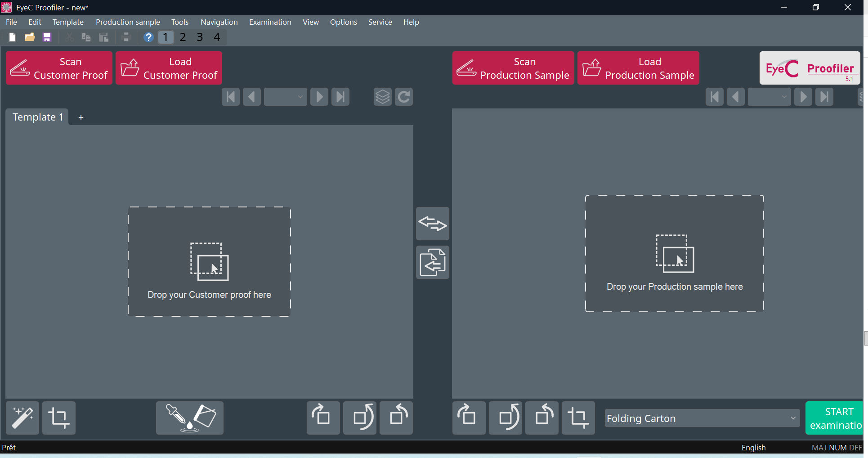Click the right rotate icon under customer proof
This screenshot has height=458, width=868.
(396, 418)
